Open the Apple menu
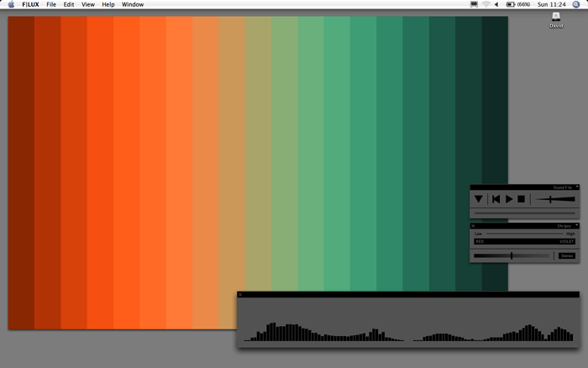The width and height of the screenshot is (588, 368). (11, 4)
